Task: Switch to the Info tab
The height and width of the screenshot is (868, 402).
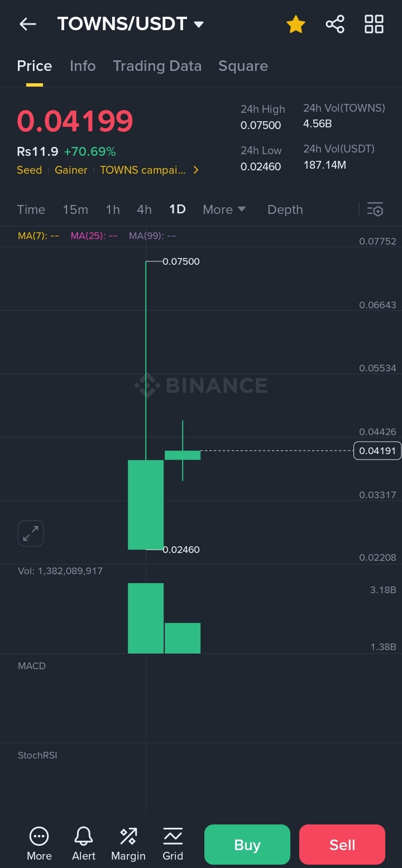Action: point(83,66)
